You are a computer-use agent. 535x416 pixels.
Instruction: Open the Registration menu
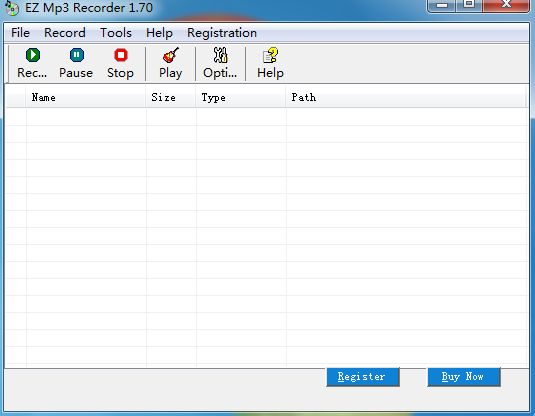pos(222,33)
